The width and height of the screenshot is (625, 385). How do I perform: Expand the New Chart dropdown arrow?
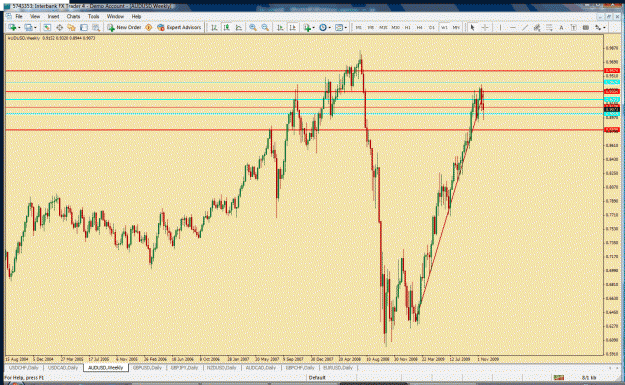coord(19,28)
